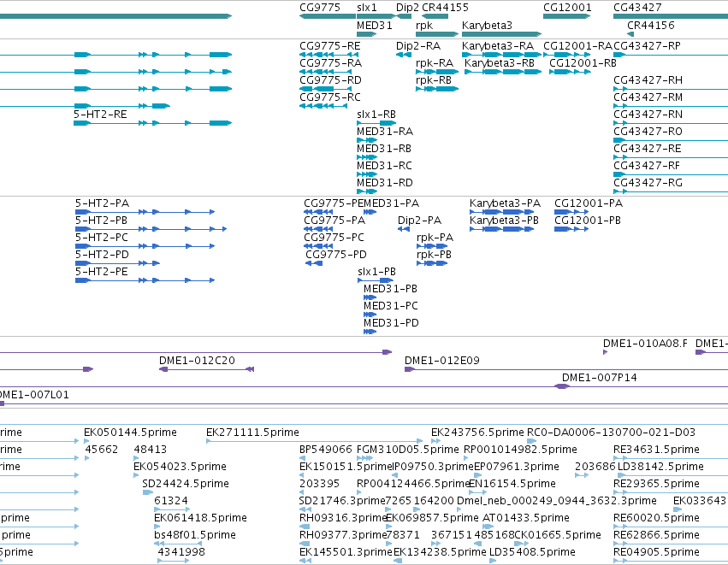Click transcript CG43427-RM
728x565 pixels.
pyautogui.click(x=648, y=97)
